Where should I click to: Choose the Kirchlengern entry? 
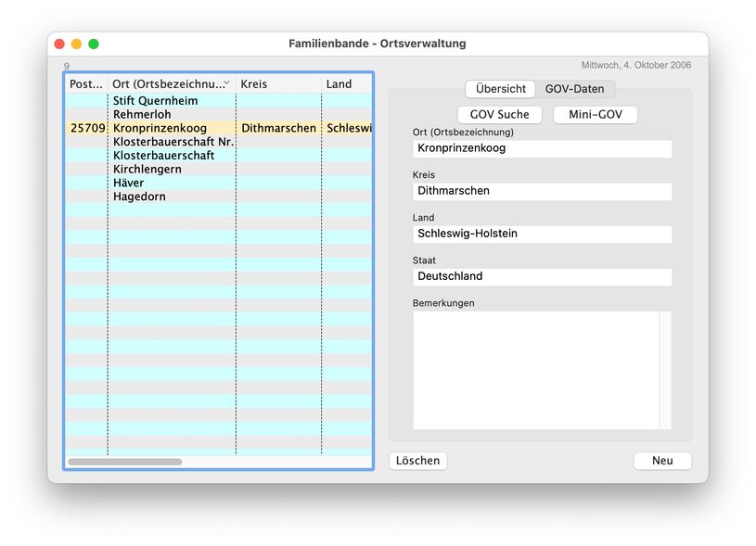click(x=147, y=170)
